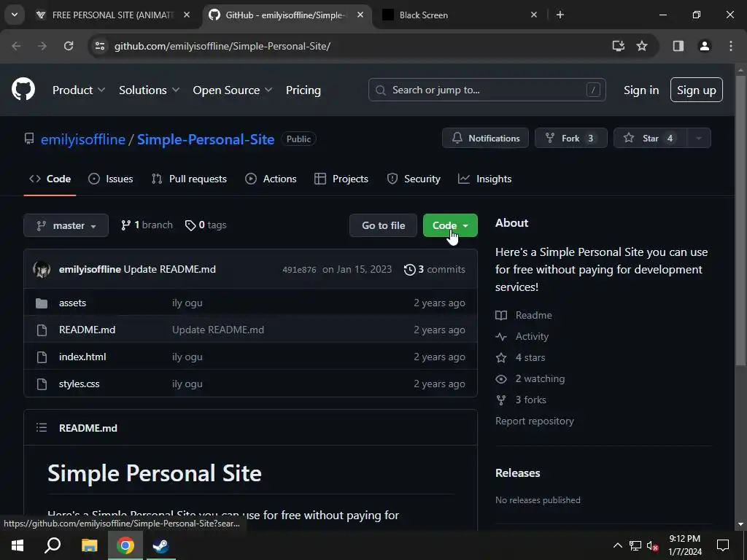Open the Star lists dropdown arrow
The height and width of the screenshot is (560, 747).
pyautogui.click(x=699, y=138)
